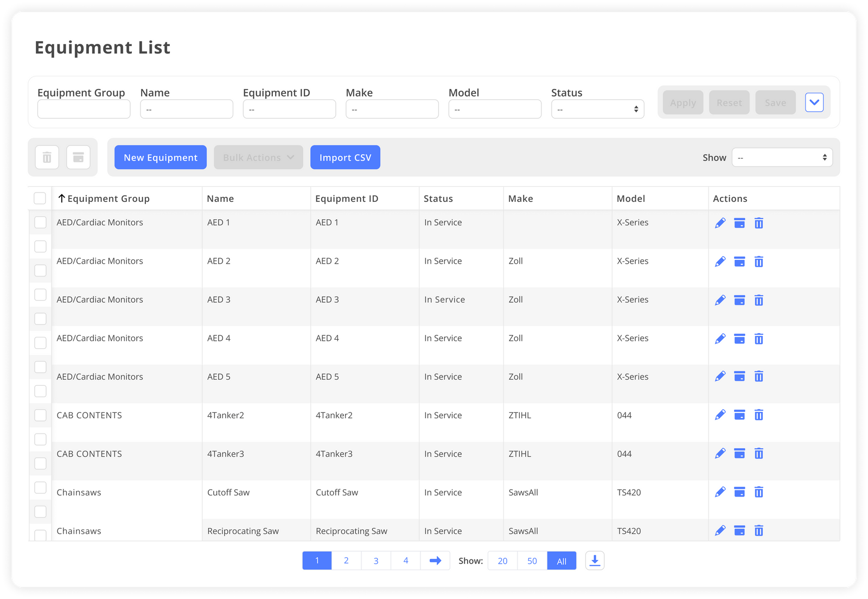Edit the AED 1 equipment entry
The width and height of the screenshot is (868, 599).
pyautogui.click(x=720, y=222)
